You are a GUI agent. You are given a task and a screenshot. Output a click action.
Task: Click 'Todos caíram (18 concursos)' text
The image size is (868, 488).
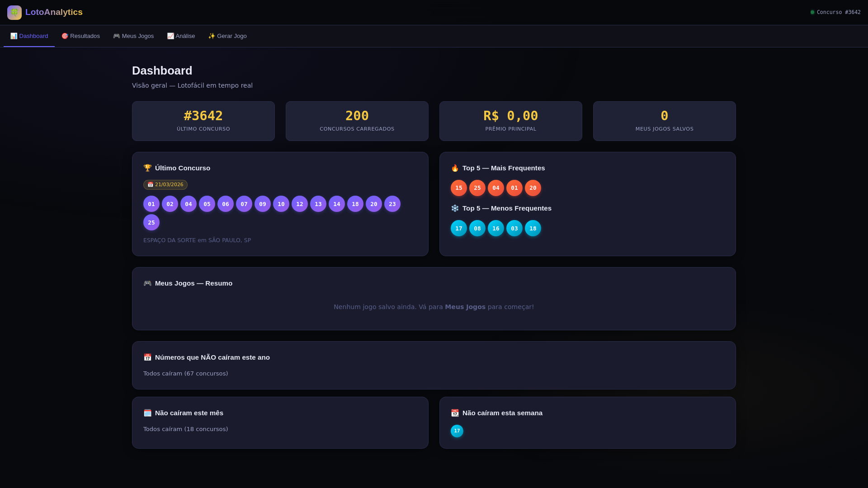(x=186, y=429)
